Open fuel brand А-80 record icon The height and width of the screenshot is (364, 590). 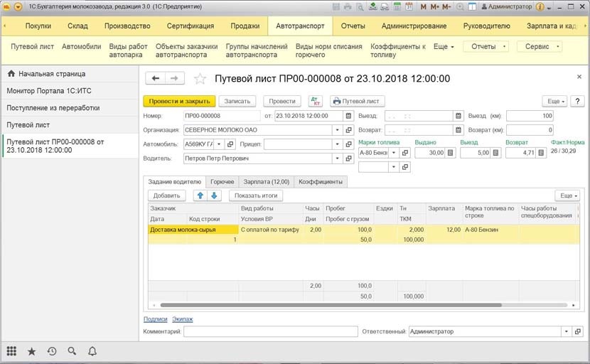pyautogui.click(x=405, y=153)
